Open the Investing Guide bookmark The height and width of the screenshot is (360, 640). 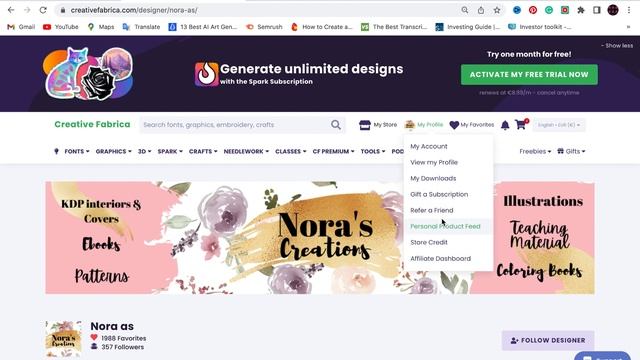pos(468,27)
